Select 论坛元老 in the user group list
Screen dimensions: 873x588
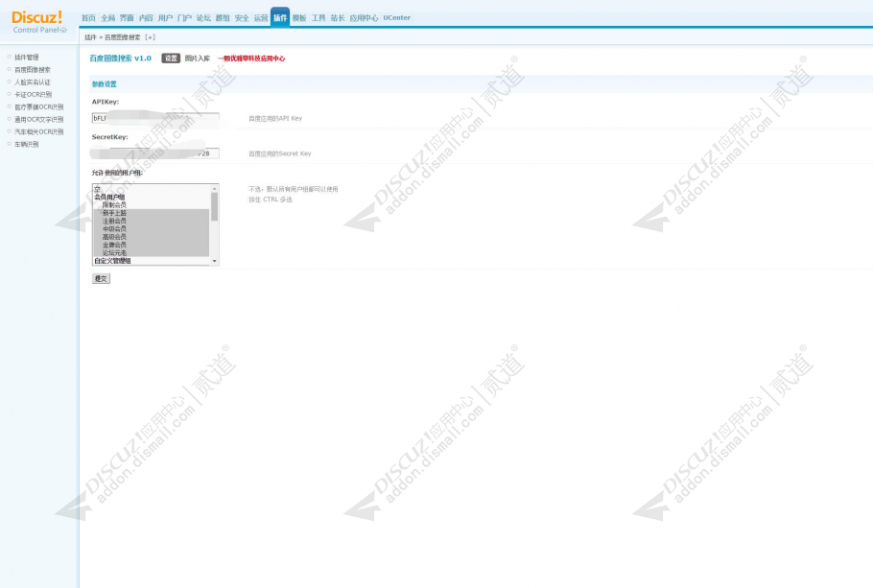click(x=151, y=253)
